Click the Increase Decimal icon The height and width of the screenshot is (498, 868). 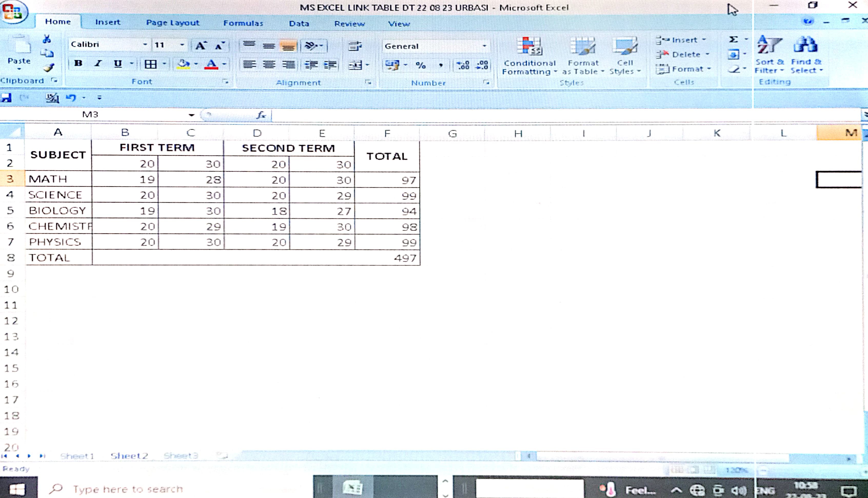pos(463,65)
